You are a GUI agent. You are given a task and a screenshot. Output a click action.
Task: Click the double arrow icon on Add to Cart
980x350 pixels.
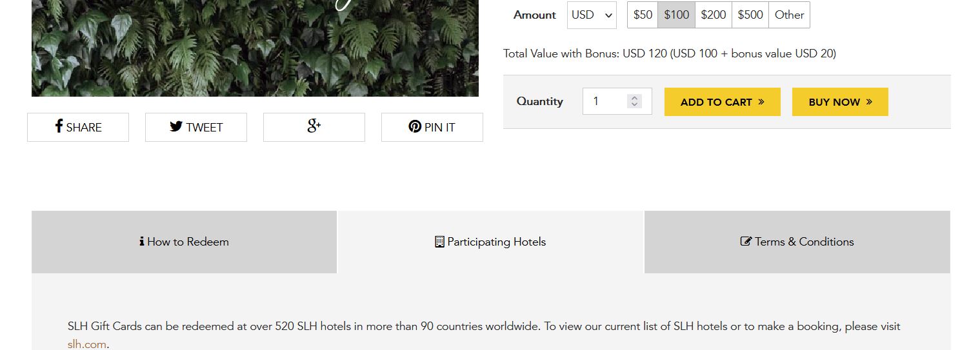(761, 102)
